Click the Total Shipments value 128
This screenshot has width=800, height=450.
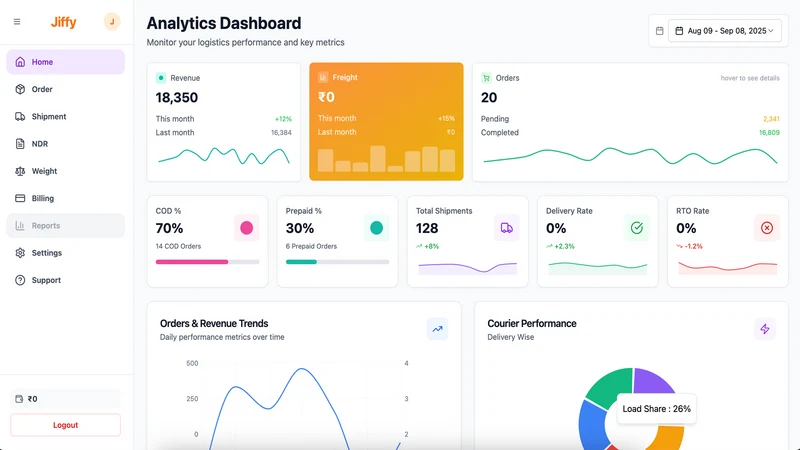click(427, 228)
